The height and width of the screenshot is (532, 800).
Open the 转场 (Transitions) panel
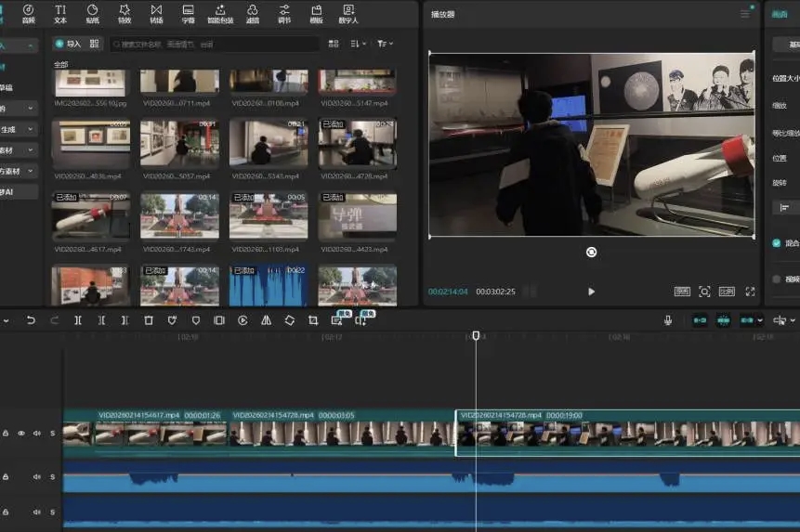(x=156, y=13)
